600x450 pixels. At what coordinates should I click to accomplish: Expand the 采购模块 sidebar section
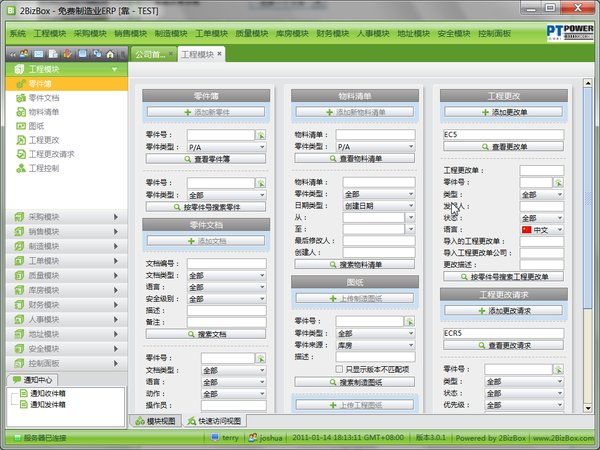tap(67, 217)
